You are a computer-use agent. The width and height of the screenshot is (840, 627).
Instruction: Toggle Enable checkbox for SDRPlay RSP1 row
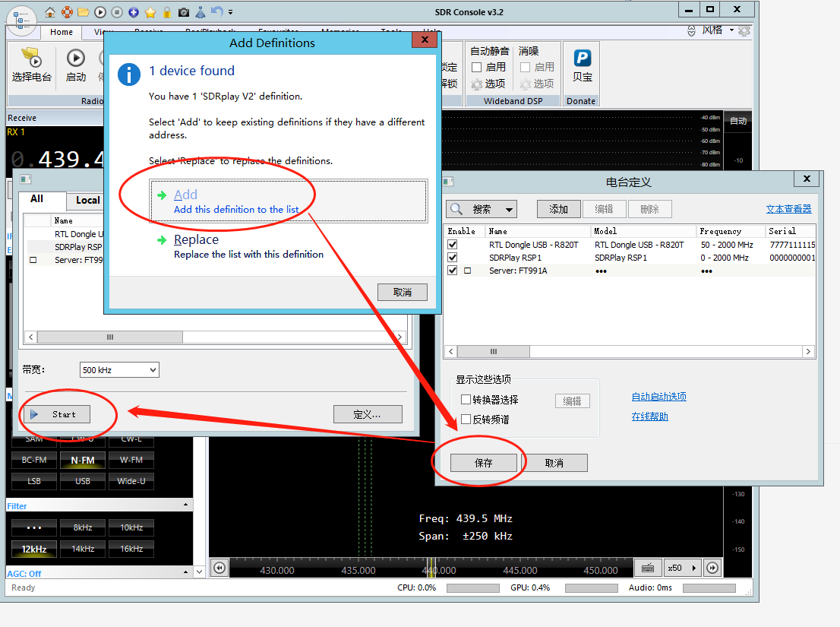453,257
